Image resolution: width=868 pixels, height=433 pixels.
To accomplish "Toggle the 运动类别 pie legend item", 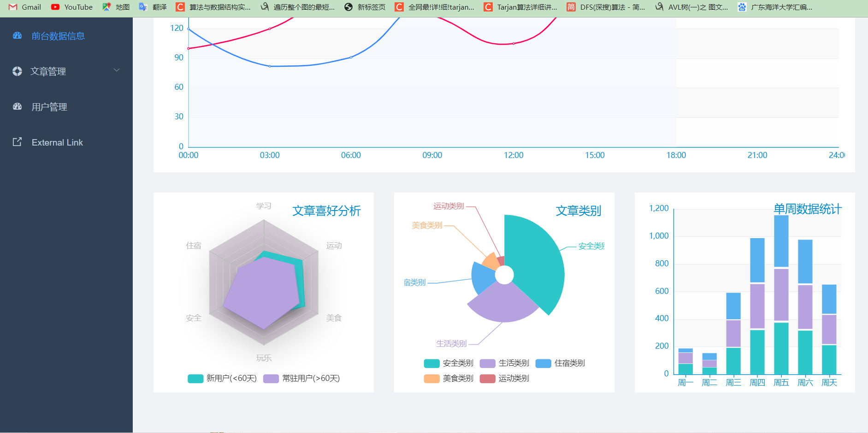I will [x=504, y=379].
